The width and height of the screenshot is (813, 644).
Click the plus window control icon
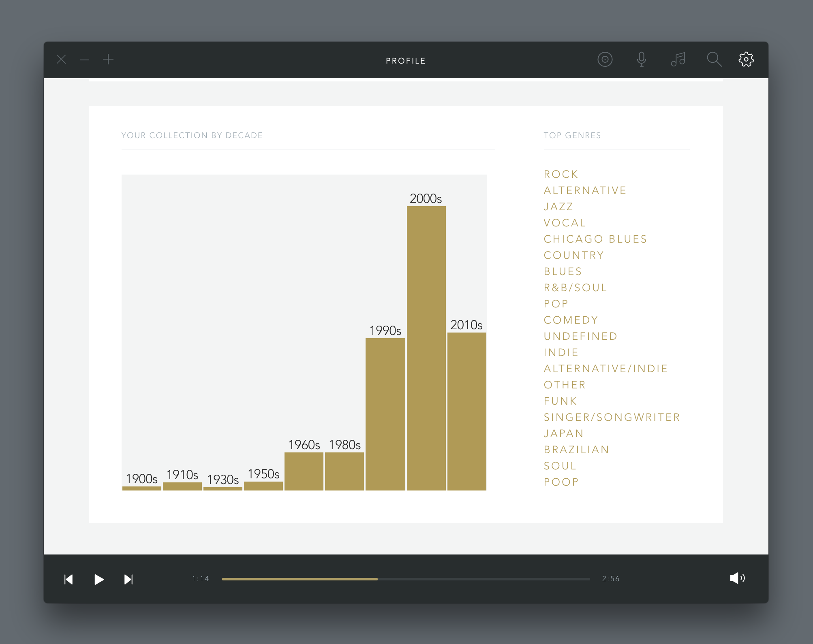[x=108, y=60]
